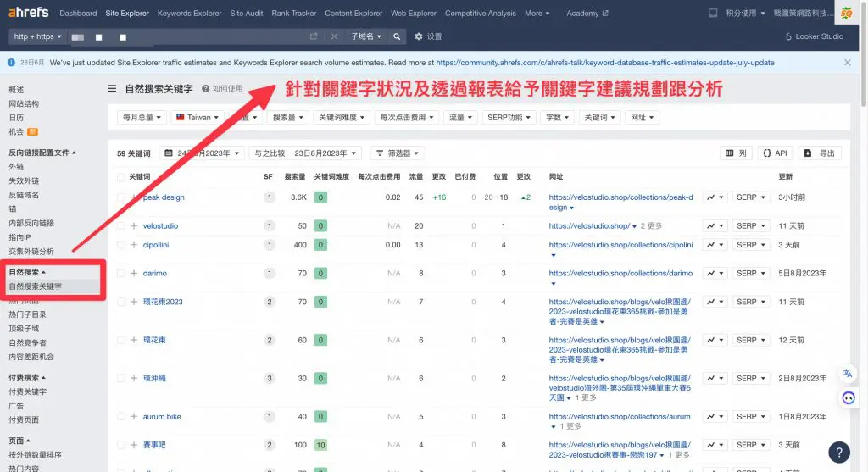Open the help question mark bubble
This screenshot has width=868, height=472.
(x=839, y=453)
